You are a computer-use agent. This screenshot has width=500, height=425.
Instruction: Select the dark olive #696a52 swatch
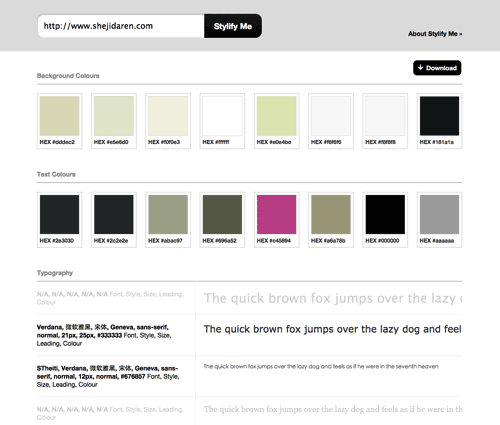222,220
